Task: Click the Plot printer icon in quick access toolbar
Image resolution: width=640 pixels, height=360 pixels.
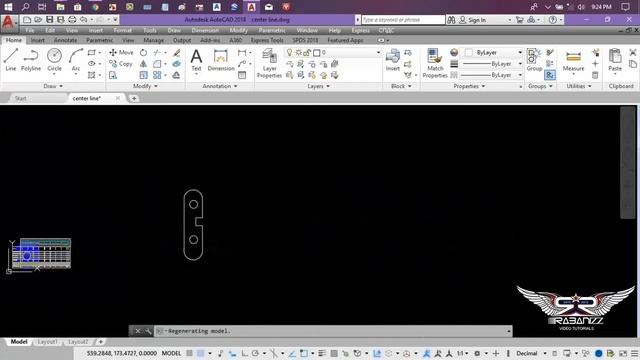Action: click(x=72, y=20)
